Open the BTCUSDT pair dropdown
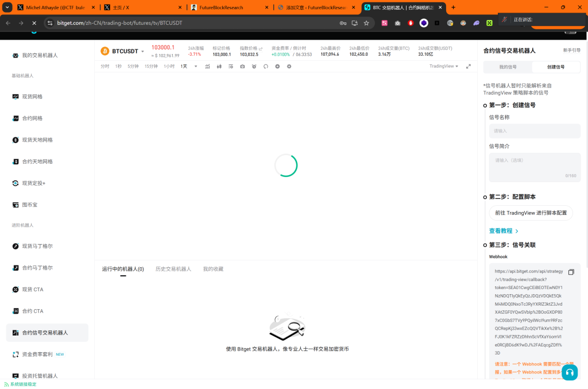Screen dimensions: 588x389 [x=142, y=51]
